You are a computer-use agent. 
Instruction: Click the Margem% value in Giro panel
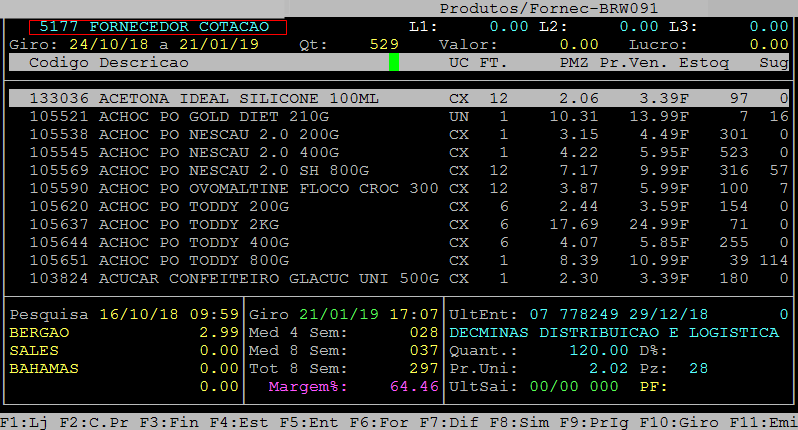pyautogui.click(x=416, y=385)
